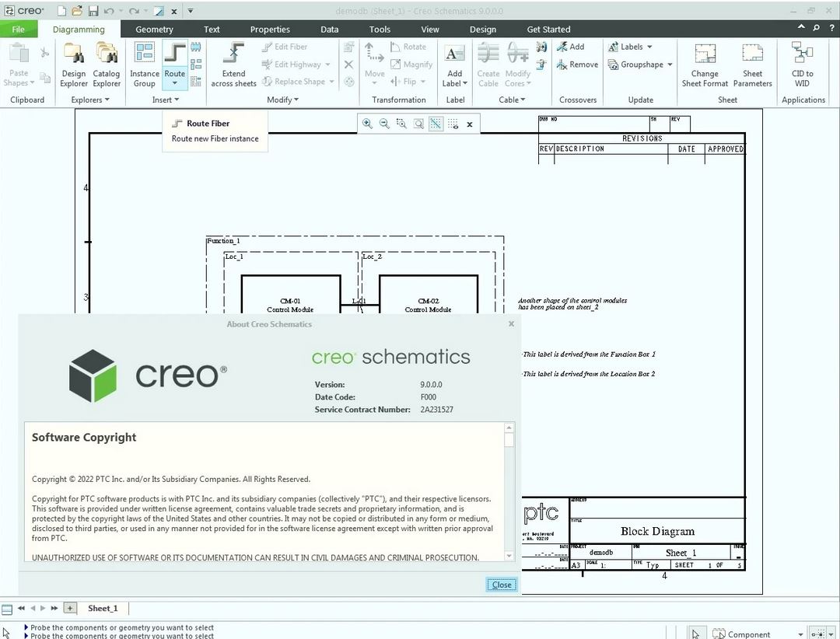Image resolution: width=840 pixels, height=639 pixels.
Task: Click the refit view icon in graphics toolbar
Action: pos(418,124)
